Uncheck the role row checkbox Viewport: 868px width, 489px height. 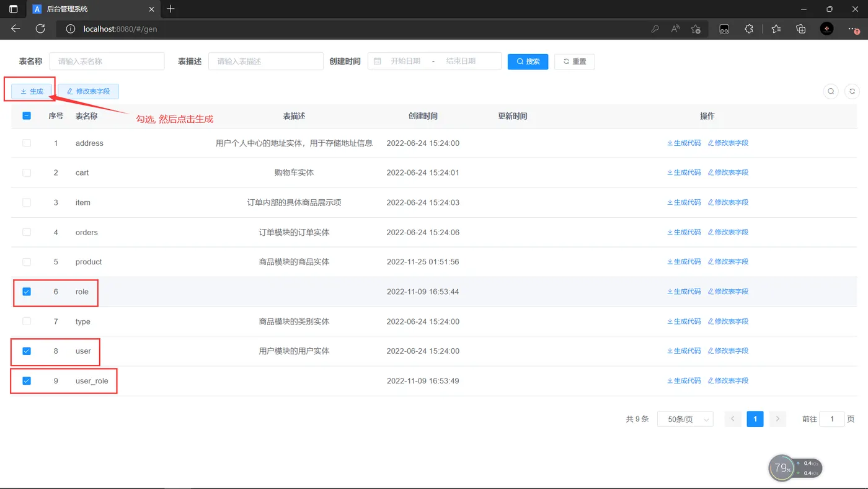[27, 292]
